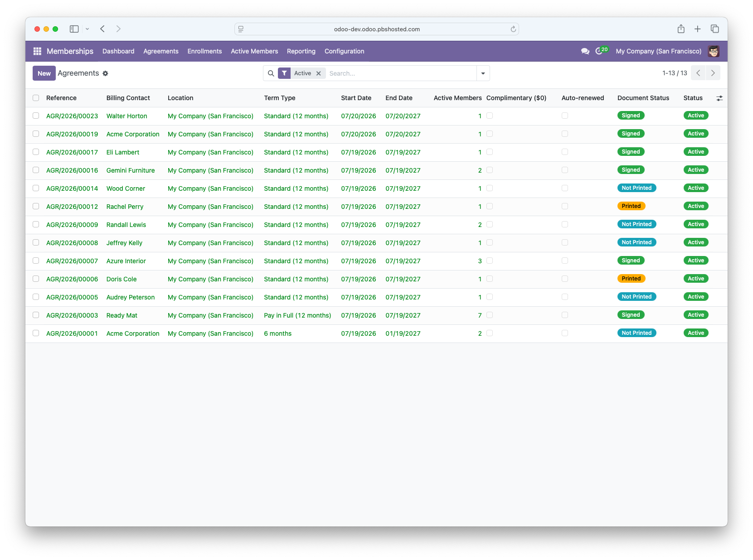
Task: Open the conversations chat bubble icon
Action: (x=585, y=51)
